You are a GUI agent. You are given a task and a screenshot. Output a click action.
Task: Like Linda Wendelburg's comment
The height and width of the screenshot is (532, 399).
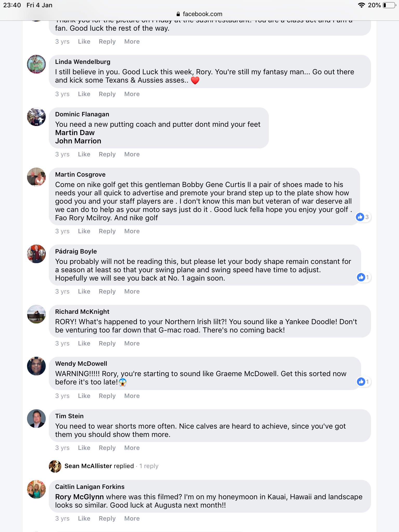coord(84,94)
